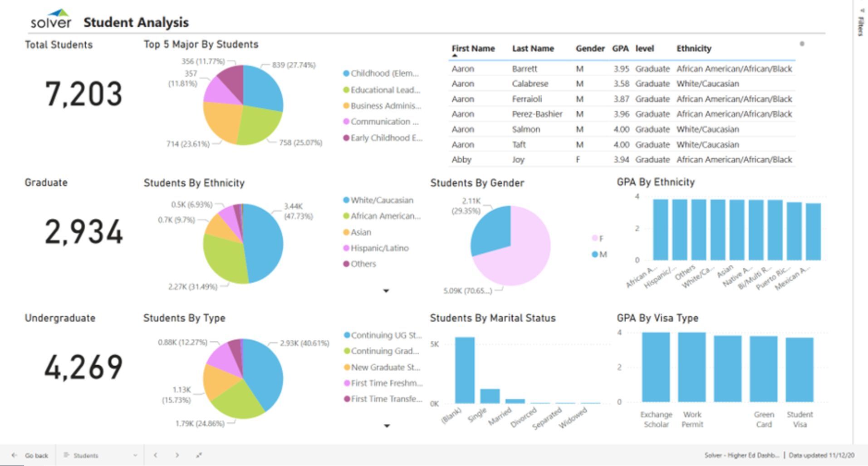Click the exit full screen icon

199,455
